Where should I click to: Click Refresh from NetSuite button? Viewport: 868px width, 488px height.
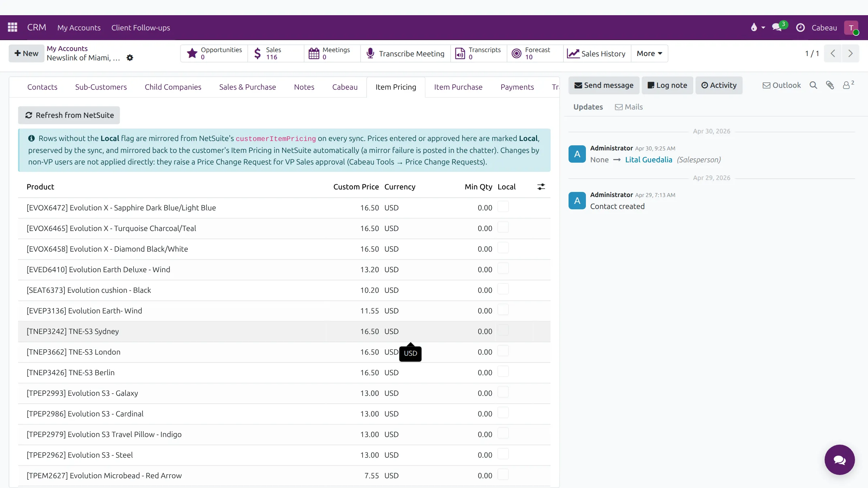[69, 115]
